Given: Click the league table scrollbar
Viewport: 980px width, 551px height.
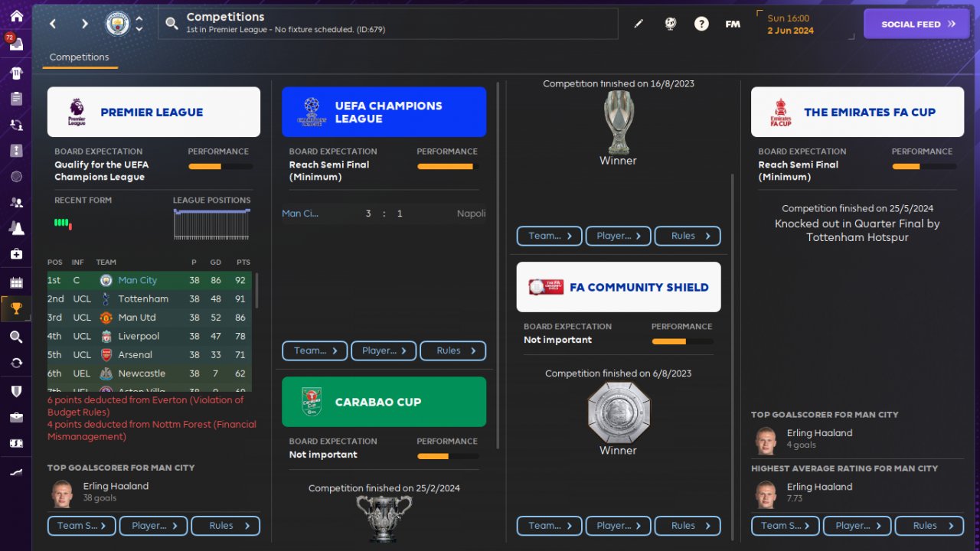Looking at the screenshot, I should point(256,291).
